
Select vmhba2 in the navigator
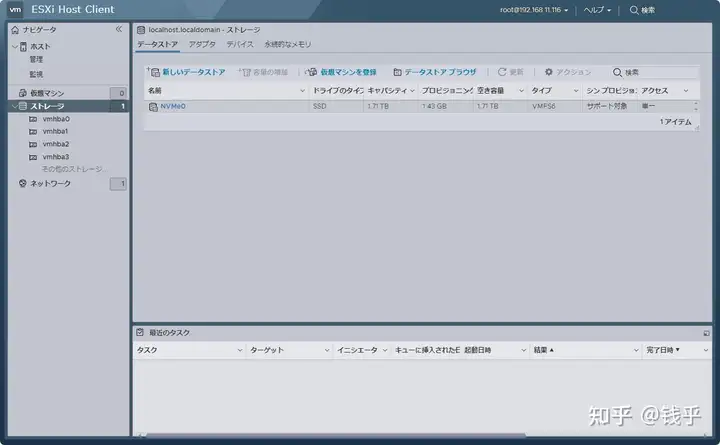[56, 144]
